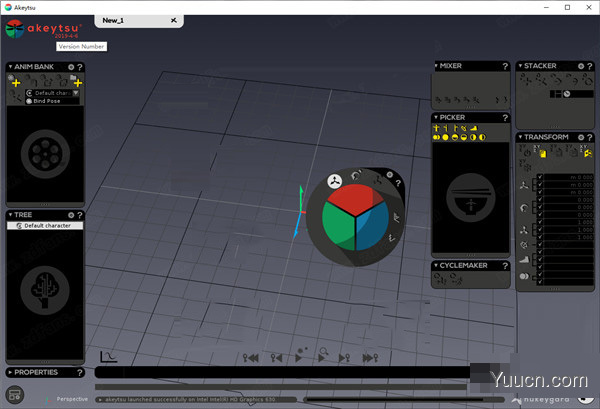Jump to the first frame with rewind button
Image resolution: width=600 pixels, height=409 pixels.
[x=252, y=357]
